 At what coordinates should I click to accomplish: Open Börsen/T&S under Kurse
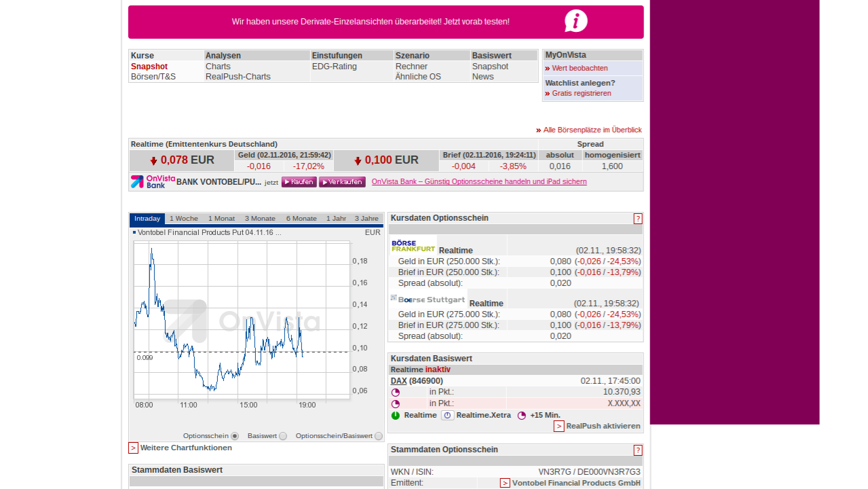tap(153, 77)
